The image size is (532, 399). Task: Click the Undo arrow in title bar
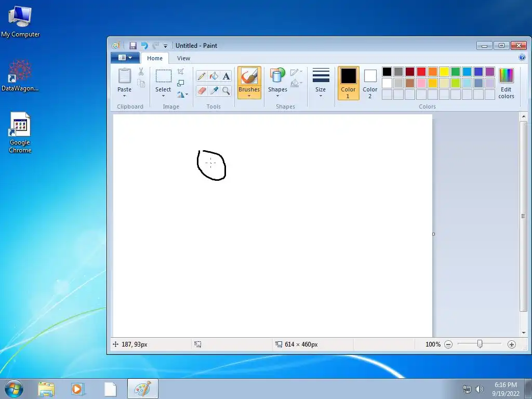[x=145, y=46]
